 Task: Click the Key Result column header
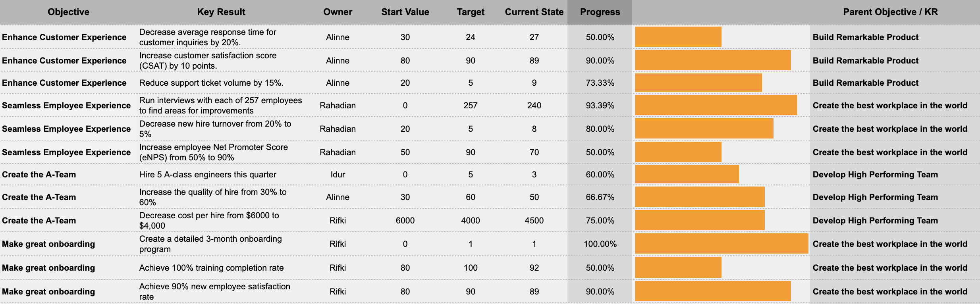point(221,12)
